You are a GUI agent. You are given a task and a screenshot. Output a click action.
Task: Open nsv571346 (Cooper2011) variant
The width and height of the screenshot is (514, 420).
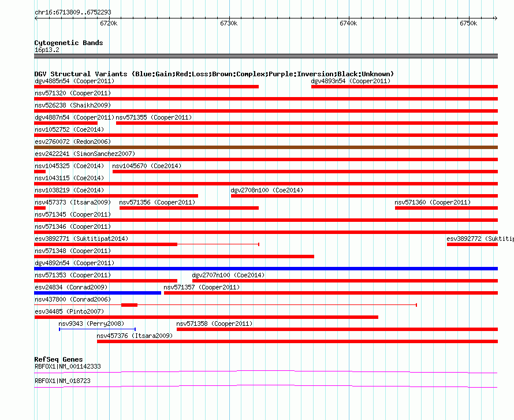coord(73,226)
